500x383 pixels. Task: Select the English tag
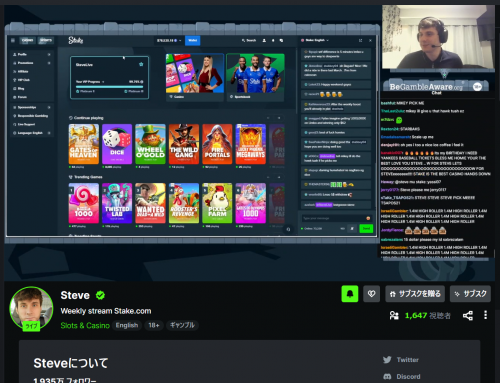tap(127, 325)
